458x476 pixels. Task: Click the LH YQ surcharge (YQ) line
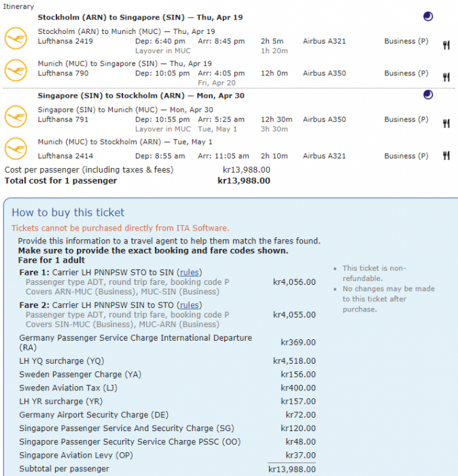coord(61,361)
